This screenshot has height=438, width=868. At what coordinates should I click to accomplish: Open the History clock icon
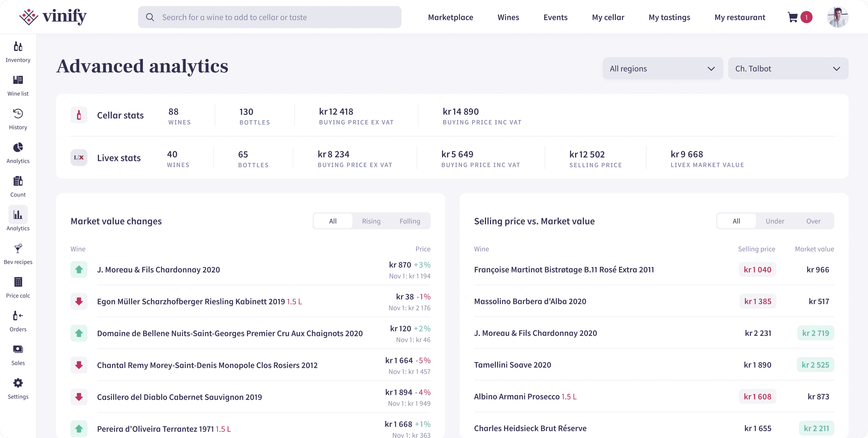[x=18, y=114]
